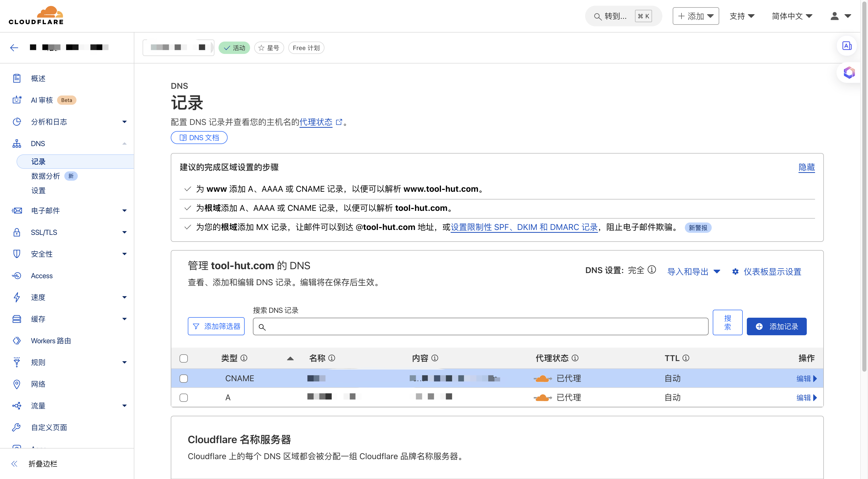
Task: Expand the 安全性 menu arrow
Action: 124,254
